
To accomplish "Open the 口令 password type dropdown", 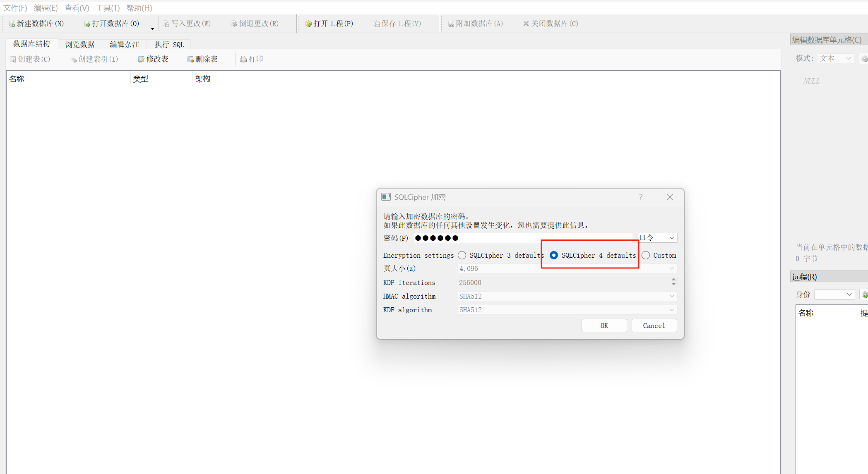I will 657,238.
